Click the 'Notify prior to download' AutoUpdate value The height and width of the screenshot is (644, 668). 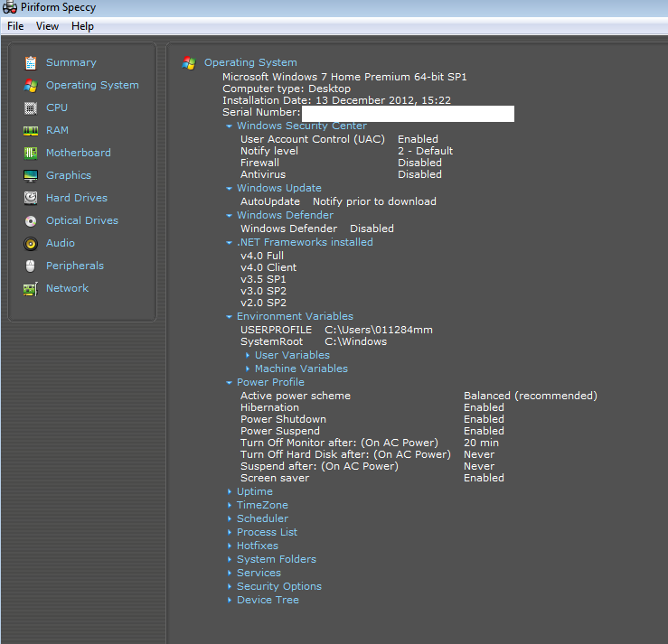tap(374, 201)
